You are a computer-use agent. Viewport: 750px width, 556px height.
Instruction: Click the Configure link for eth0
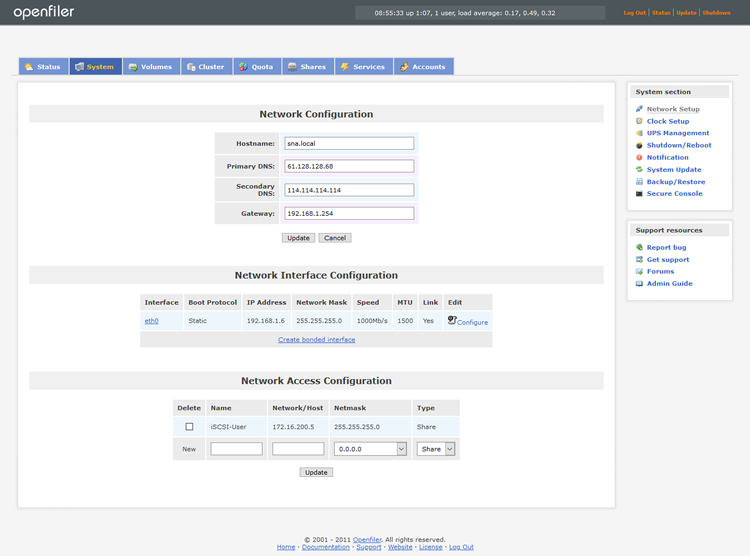[x=473, y=322]
